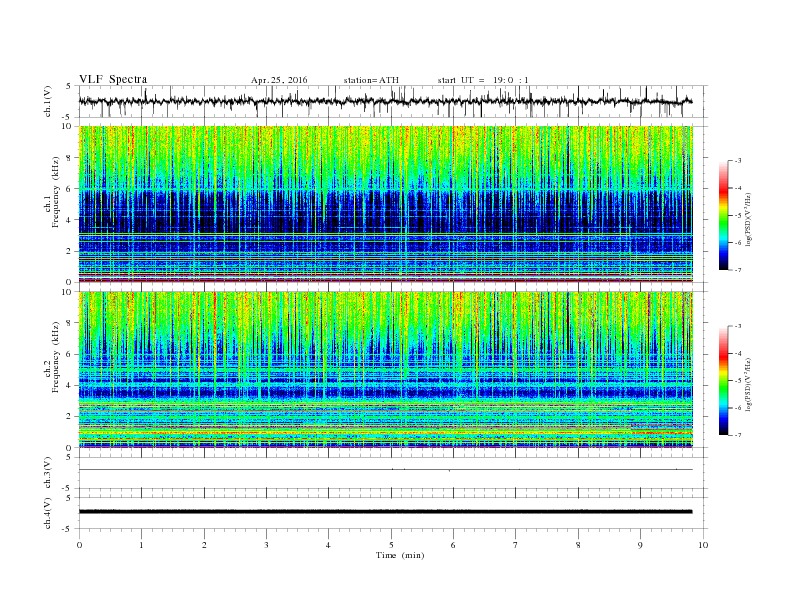
Task: Click the time axis tick label "8"
Action: pos(578,545)
